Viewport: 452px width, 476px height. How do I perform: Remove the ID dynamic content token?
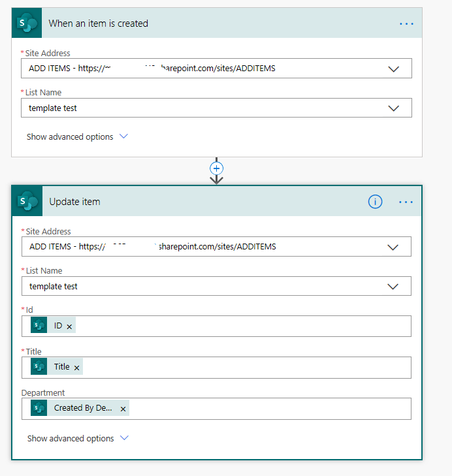pos(69,326)
